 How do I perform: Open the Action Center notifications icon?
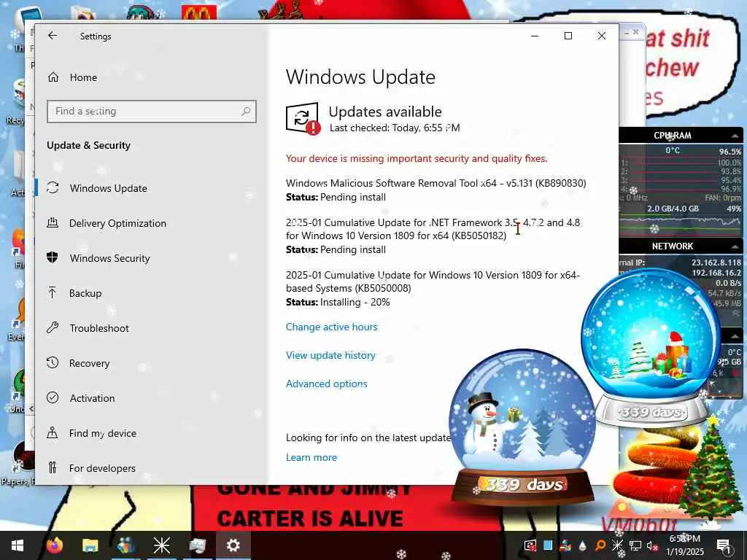724,545
